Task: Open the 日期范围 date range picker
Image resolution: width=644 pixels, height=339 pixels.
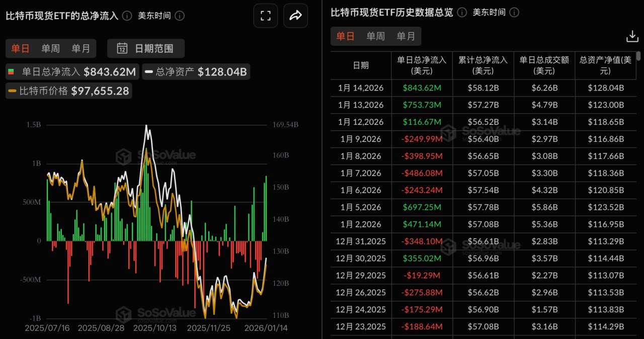Action: pos(146,48)
